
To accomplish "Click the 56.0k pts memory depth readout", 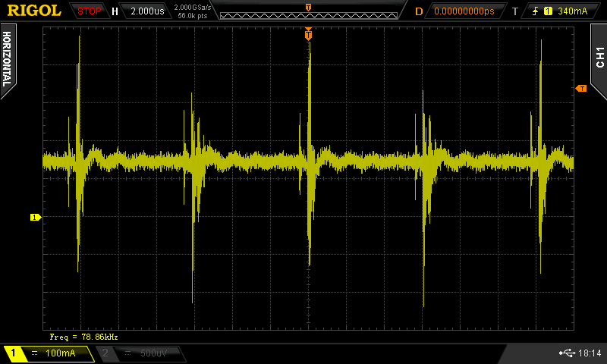I will tap(193, 16).
